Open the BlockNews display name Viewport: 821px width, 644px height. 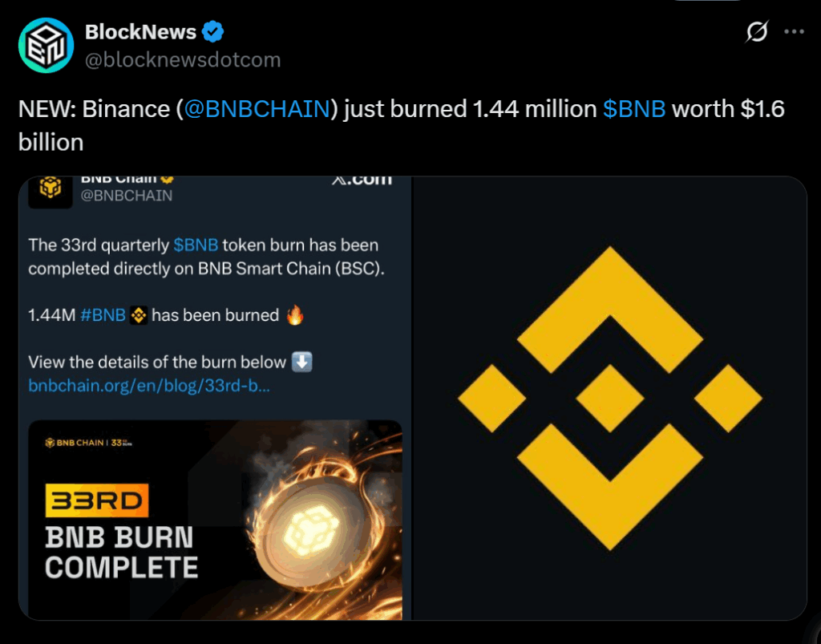tap(140, 32)
